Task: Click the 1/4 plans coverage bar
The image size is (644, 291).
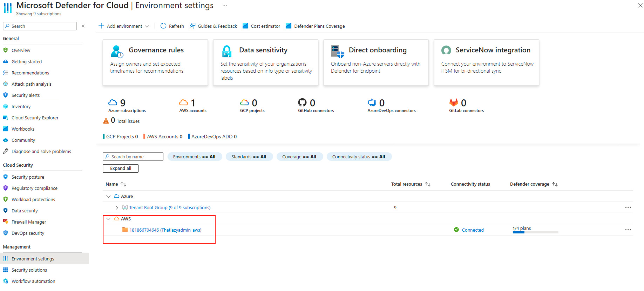Action: tap(535, 232)
